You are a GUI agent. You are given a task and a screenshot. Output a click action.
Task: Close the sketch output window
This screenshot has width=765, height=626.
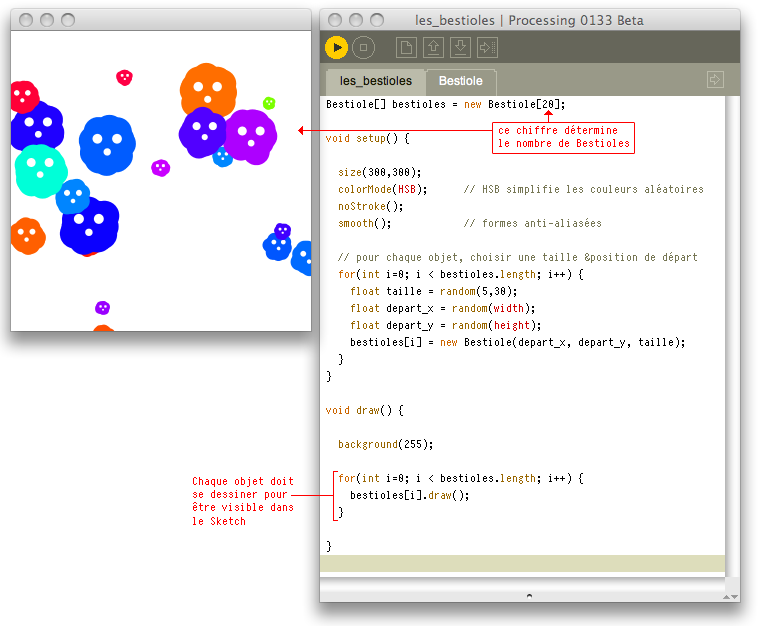click(28, 20)
